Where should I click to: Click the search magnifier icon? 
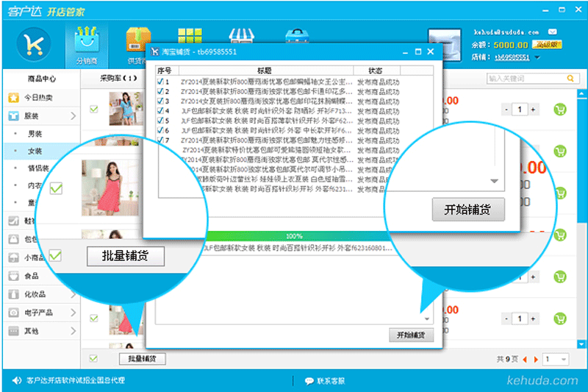(570, 79)
